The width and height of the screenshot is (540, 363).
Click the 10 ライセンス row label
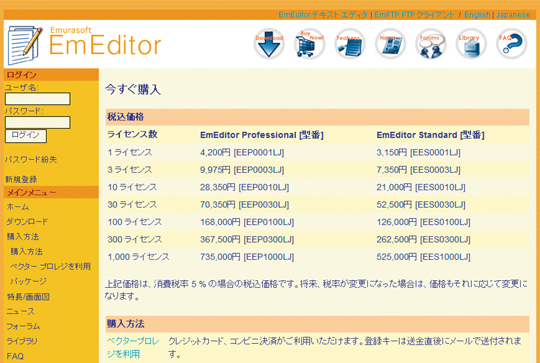pos(132,187)
